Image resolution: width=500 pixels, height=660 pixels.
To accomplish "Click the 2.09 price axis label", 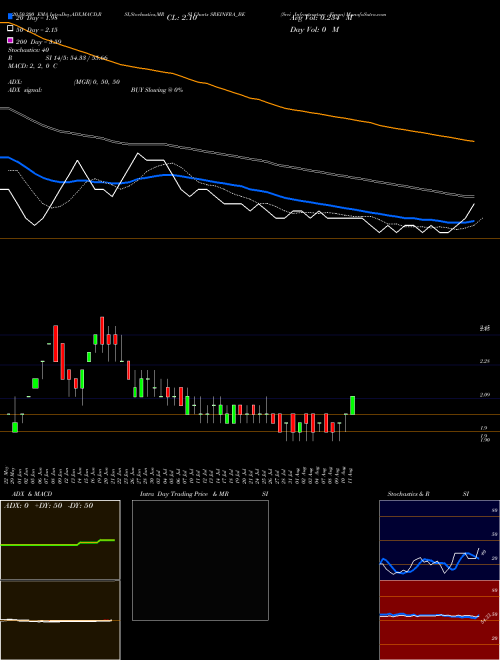I will 485,395.
